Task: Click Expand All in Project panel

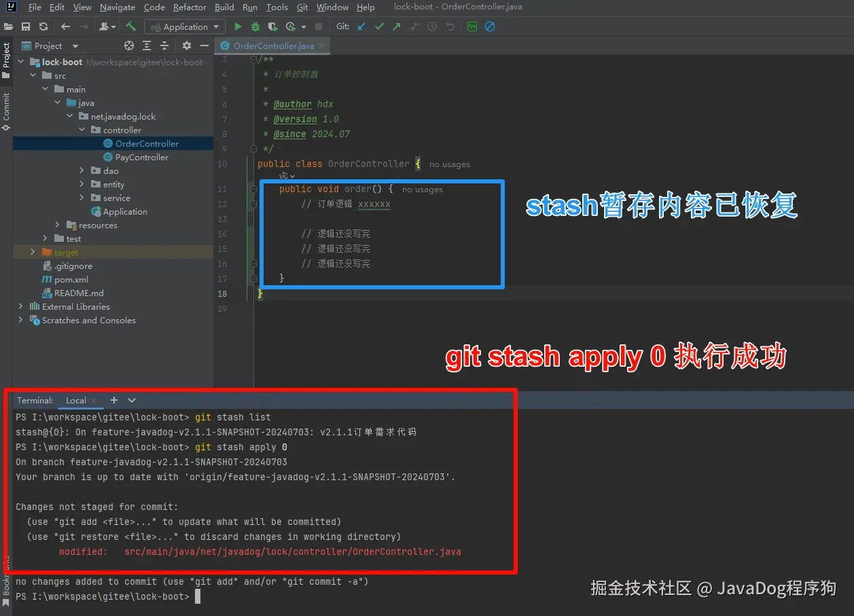Action: pyautogui.click(x=147, y=46)
